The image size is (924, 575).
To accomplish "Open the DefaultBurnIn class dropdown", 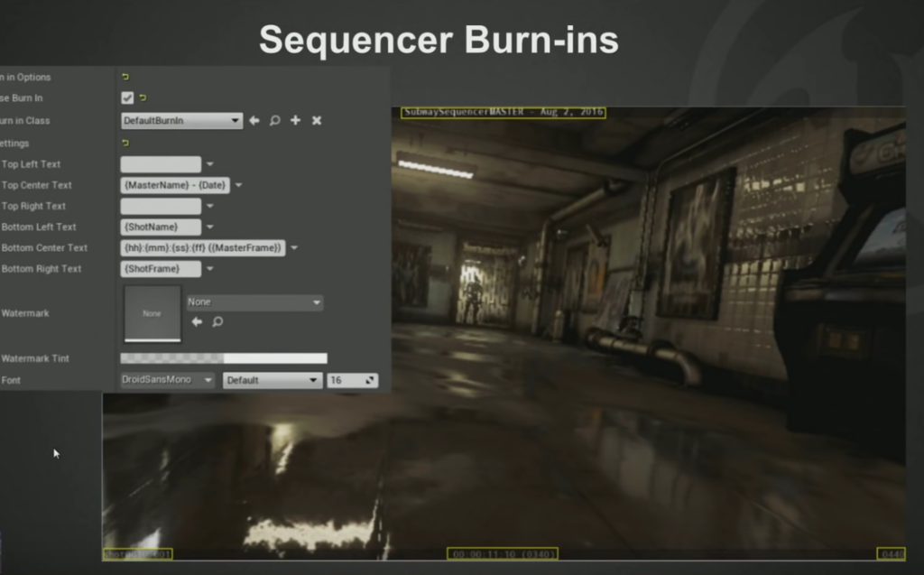I will tap(181, 120).
